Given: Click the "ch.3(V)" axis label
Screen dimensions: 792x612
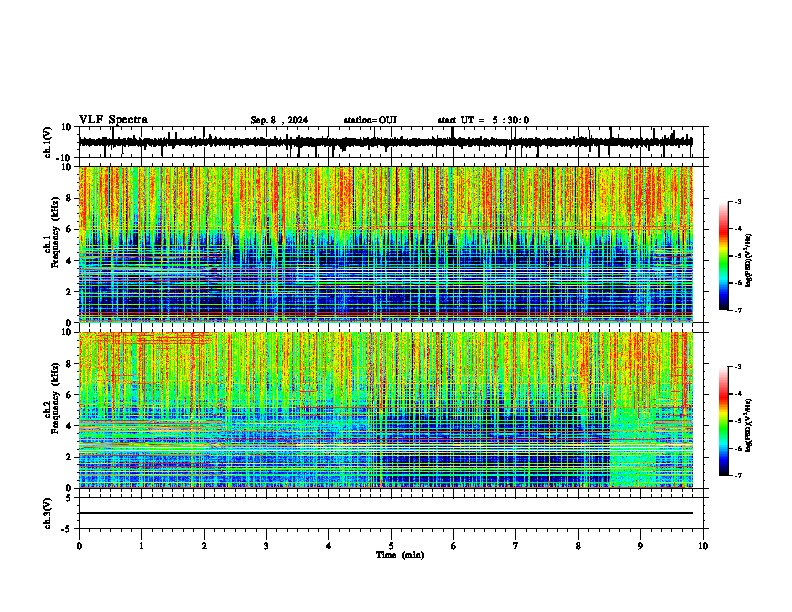Looking at the screenshot, I should pos(48,513).
